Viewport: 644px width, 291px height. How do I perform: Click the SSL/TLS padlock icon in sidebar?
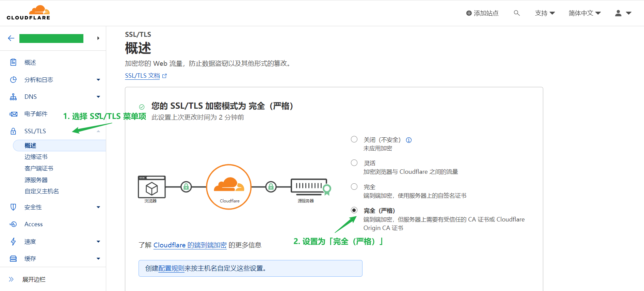tap(13, 131)
